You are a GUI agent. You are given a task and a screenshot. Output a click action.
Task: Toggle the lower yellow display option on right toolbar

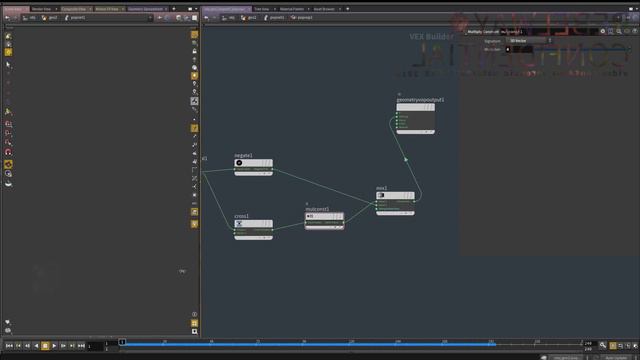click(195, 224)
